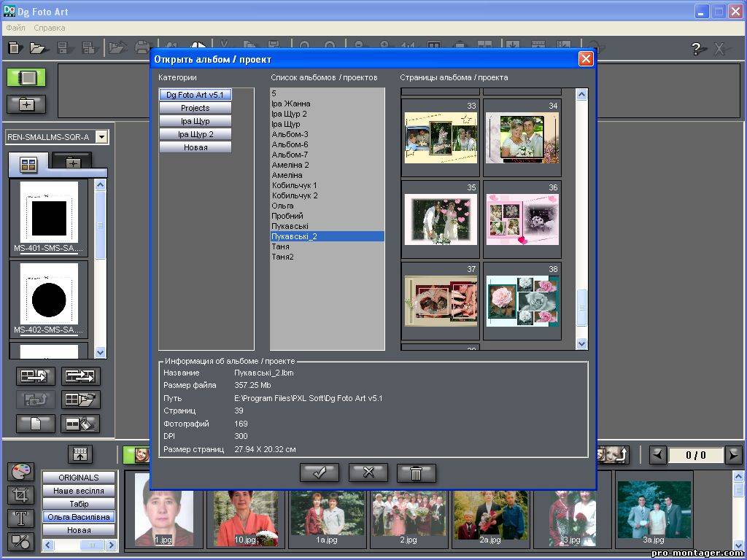Select MS-401-SMS-SA square mask template
The image size is (747, 560).
pyautogui.click(x=49, y=217)
